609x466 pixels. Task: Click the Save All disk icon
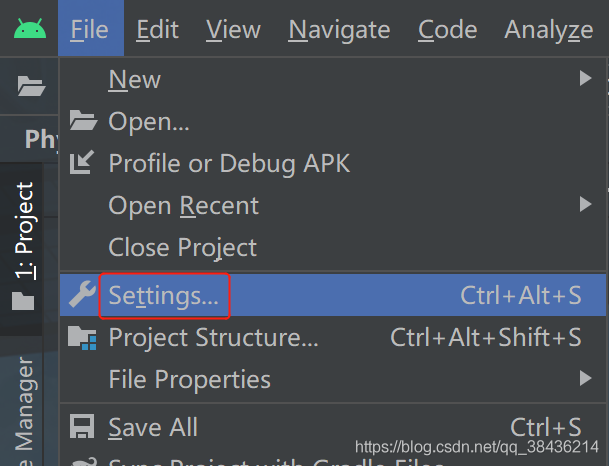point(83,427)
